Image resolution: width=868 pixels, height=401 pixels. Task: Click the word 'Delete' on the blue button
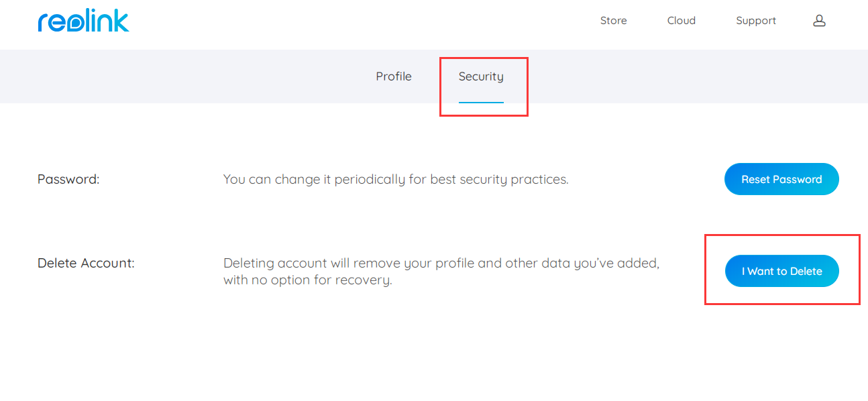click(x=806, y=272)
